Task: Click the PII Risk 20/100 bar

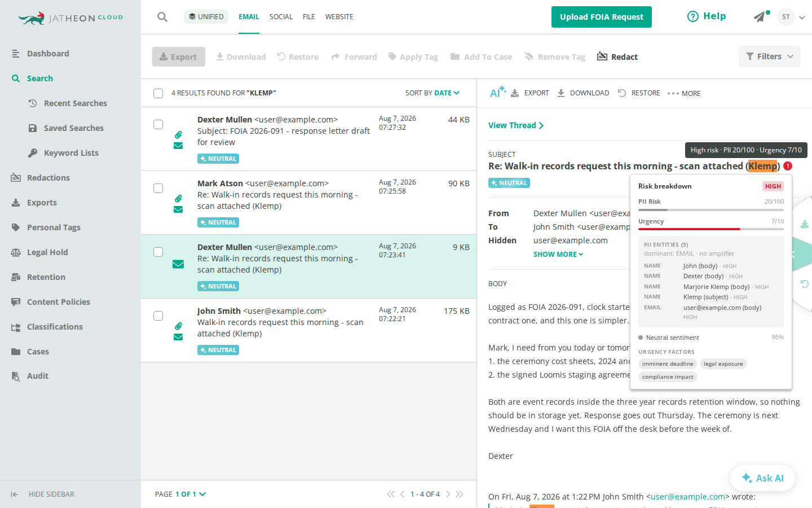Action: click(x=711, y=209)
